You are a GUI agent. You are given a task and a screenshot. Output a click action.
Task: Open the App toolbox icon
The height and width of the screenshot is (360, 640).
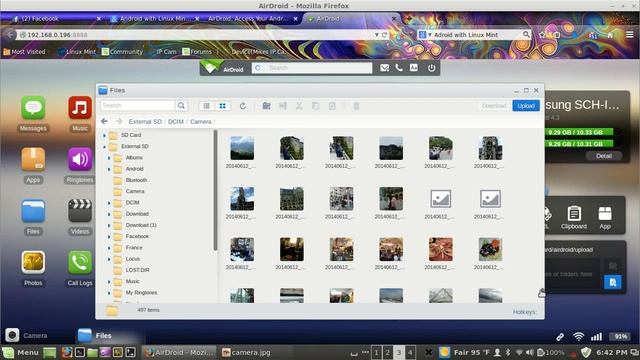[605, 217]
